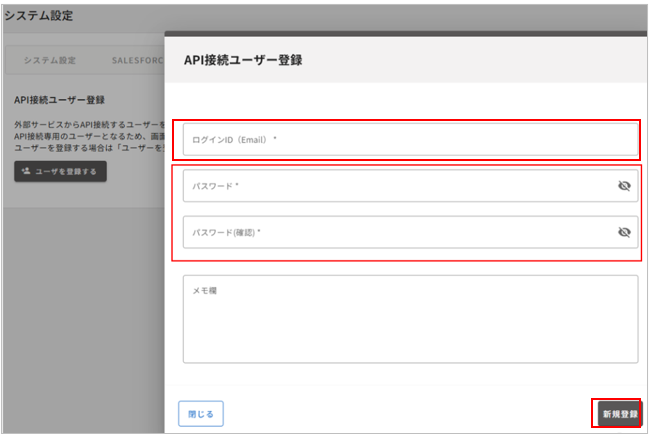Close the dialog with 閉じる button

(x=200, y=412)
